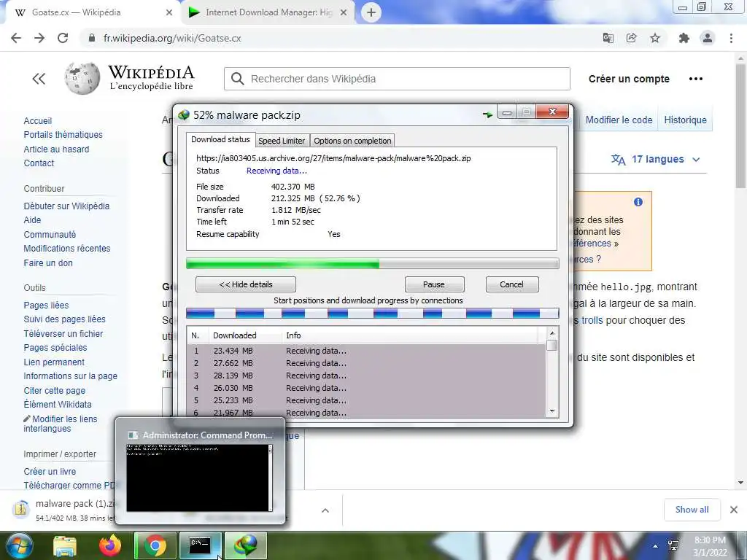Click the Rechercher dans Wikipédia search field
This screenshot has height=560, width=747.
coord(397,79)
